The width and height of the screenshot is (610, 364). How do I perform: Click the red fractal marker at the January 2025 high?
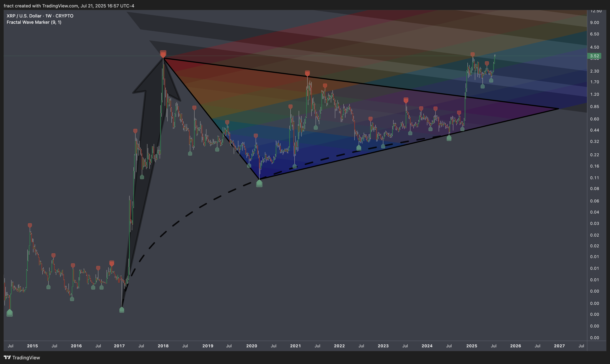[472, 55]
